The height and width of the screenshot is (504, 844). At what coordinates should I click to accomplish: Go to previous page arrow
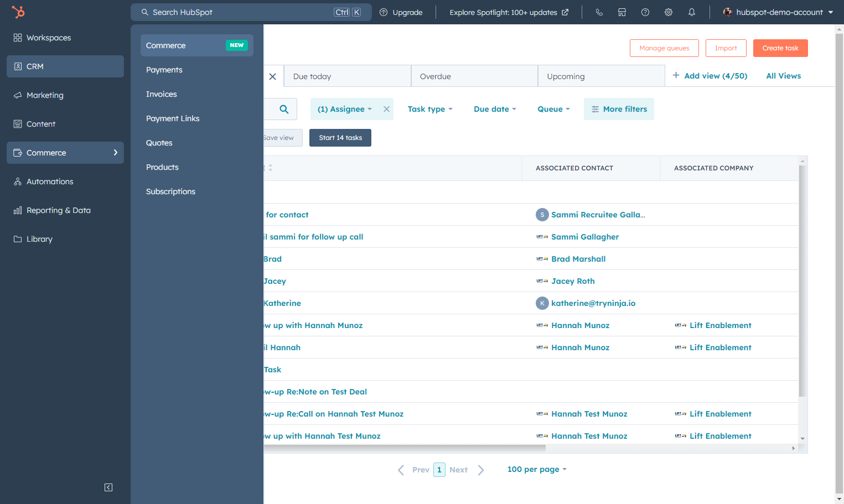pyautogui.click(x=401, y=470)
